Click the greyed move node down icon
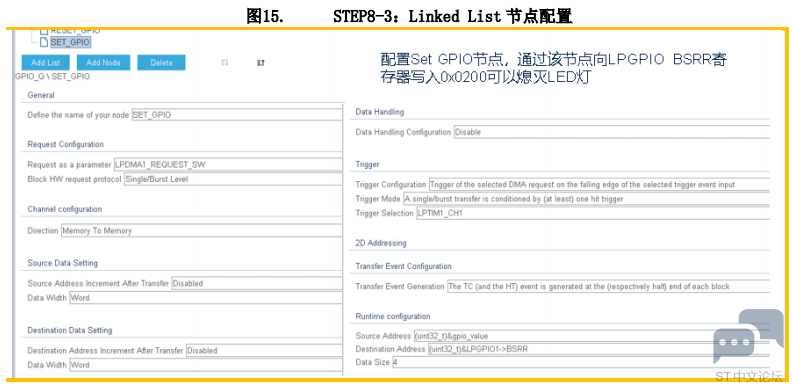Screen dimensions: 792x392 [225, 63]
